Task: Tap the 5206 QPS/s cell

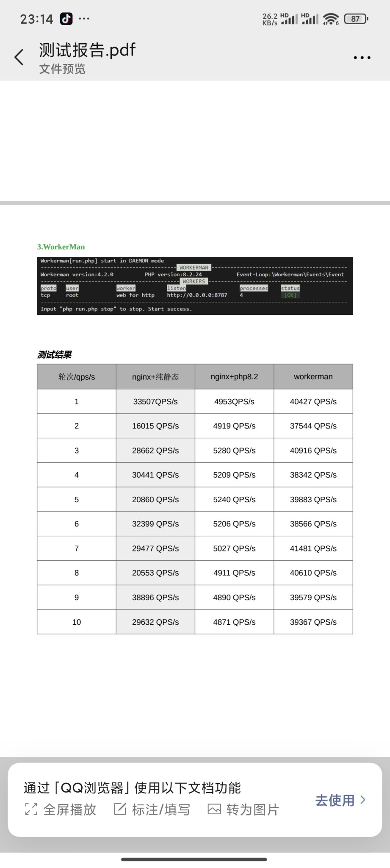Action: pos(234,524)
